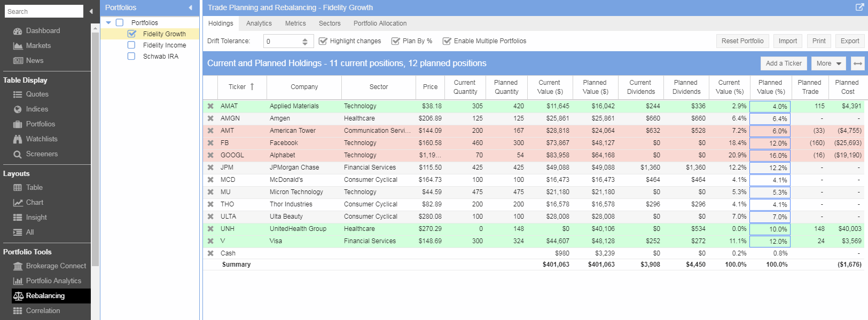Open the Correlation tool

point(36,311)
